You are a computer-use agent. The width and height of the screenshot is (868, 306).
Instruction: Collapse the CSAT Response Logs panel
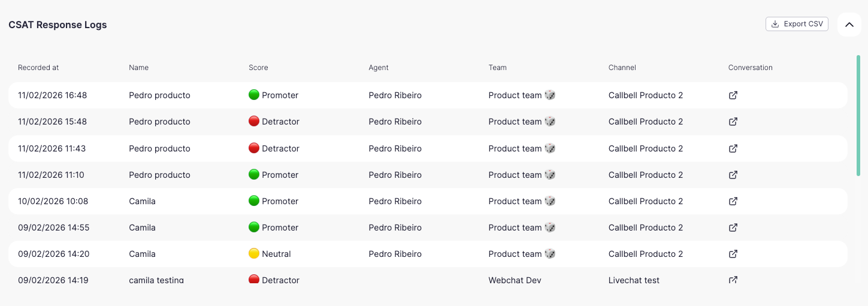click(x=849, y=25)
